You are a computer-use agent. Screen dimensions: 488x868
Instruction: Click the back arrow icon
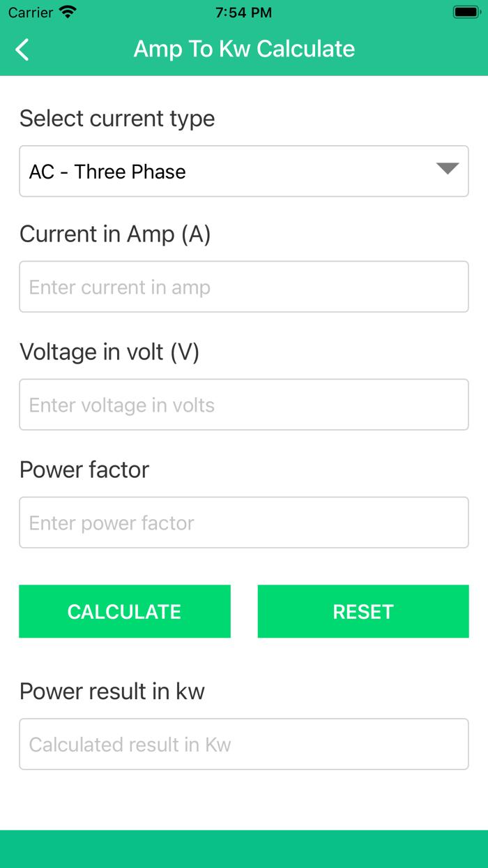[21, 50]
